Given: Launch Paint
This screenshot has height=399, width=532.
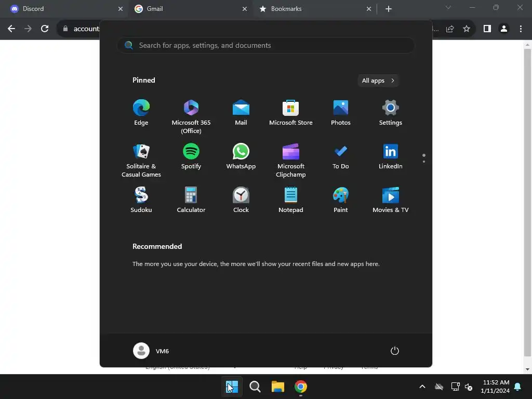Looking at the screenshot, I should [341, 200].
